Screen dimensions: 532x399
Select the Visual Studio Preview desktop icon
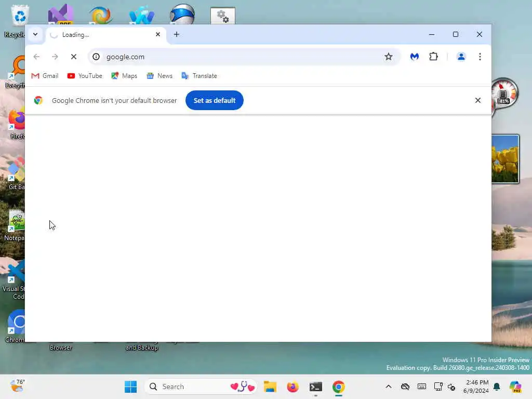(61, 14)
